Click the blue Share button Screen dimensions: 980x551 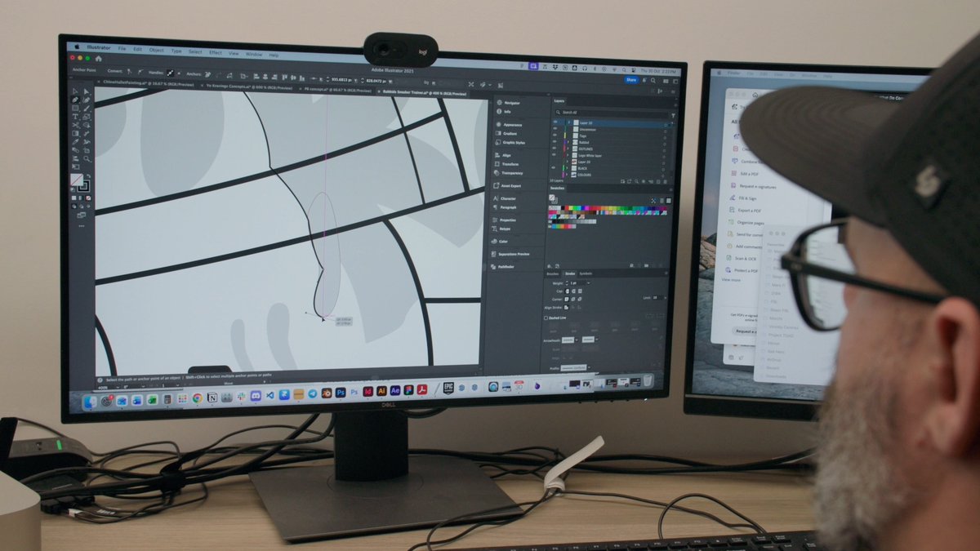pyautogui.click(x=631, y=80)
